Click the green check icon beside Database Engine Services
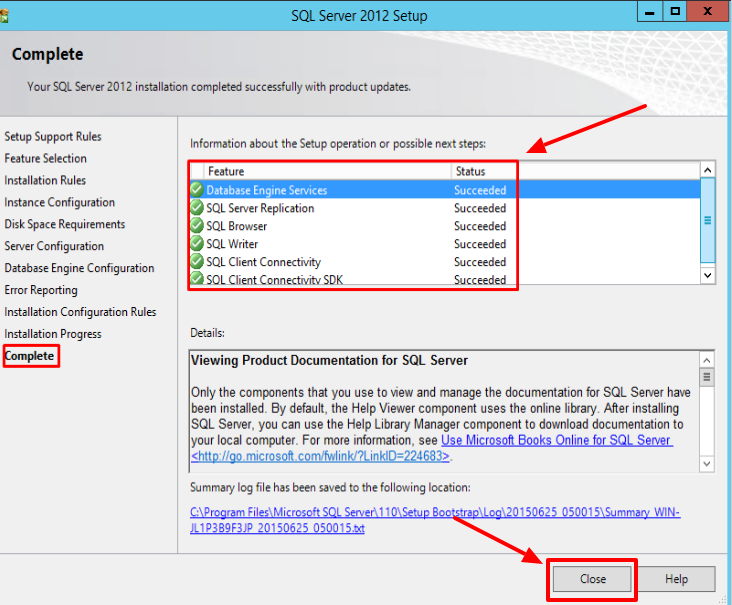Image resolution: width=732 pixels, height=605 pixels. (197, 190)
